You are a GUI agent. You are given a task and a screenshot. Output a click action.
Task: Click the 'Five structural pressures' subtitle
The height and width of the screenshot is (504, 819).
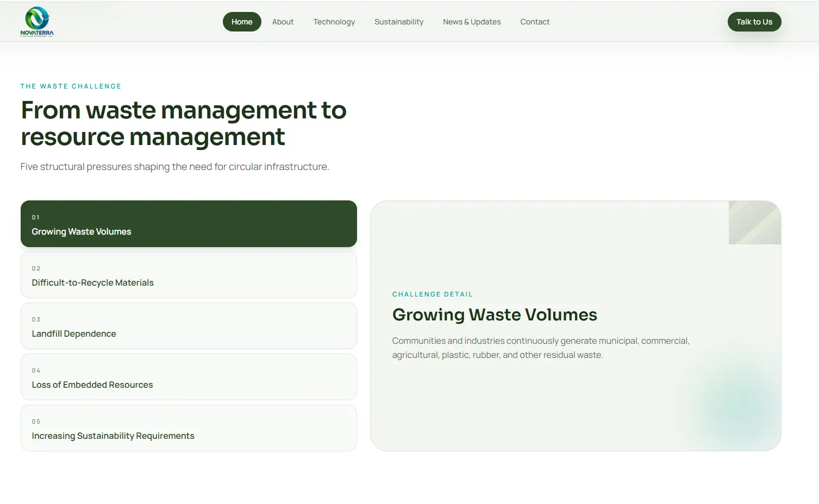[174, 167]
